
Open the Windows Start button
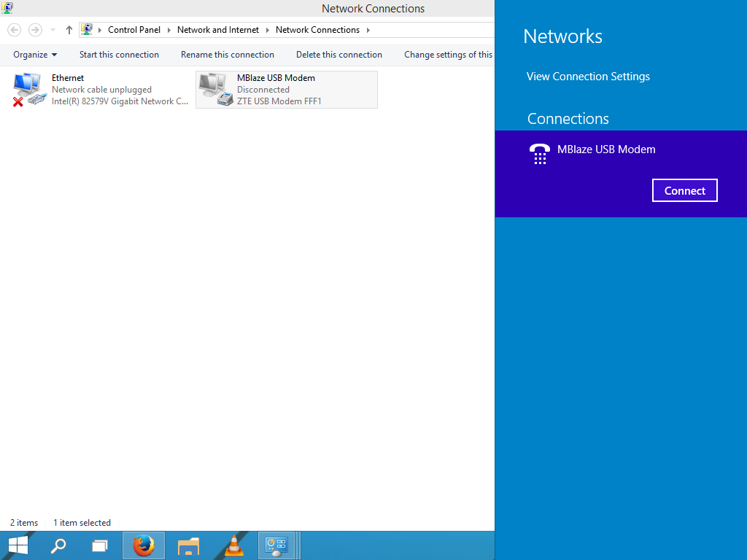(18, 545)
